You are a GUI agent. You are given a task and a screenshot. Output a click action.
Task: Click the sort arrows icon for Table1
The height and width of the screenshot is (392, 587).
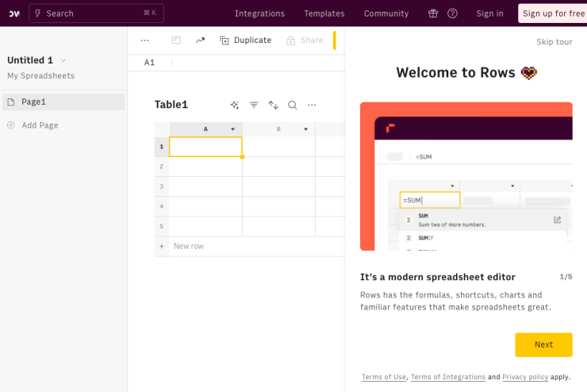[274, 106]
